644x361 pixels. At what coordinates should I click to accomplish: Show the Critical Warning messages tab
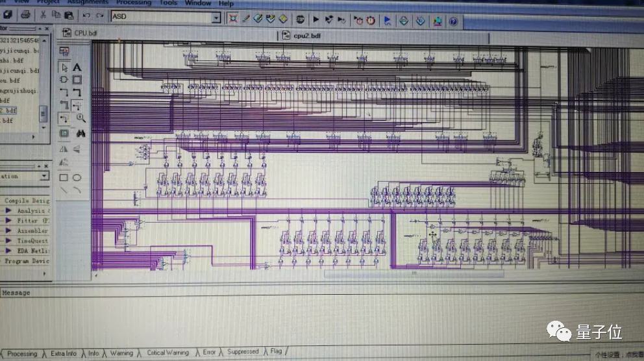(168, 353)
